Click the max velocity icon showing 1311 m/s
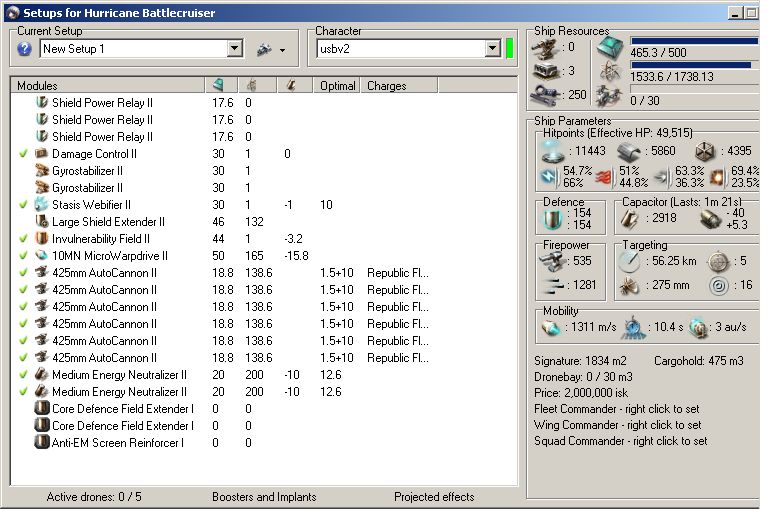Image resolution: width=784 pixels, height=509 pixels. 550,328
